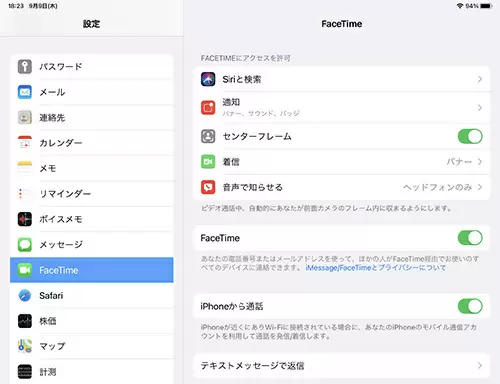This screenshot has height=384, width=500.
Task: Select the リマインダー reminders icon
Action: tap(25, 193)
